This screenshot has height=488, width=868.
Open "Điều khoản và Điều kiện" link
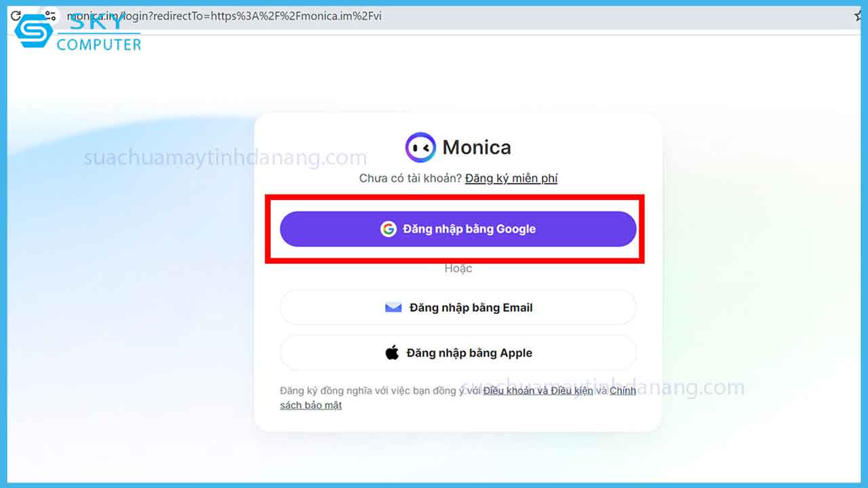coord(538,390)
